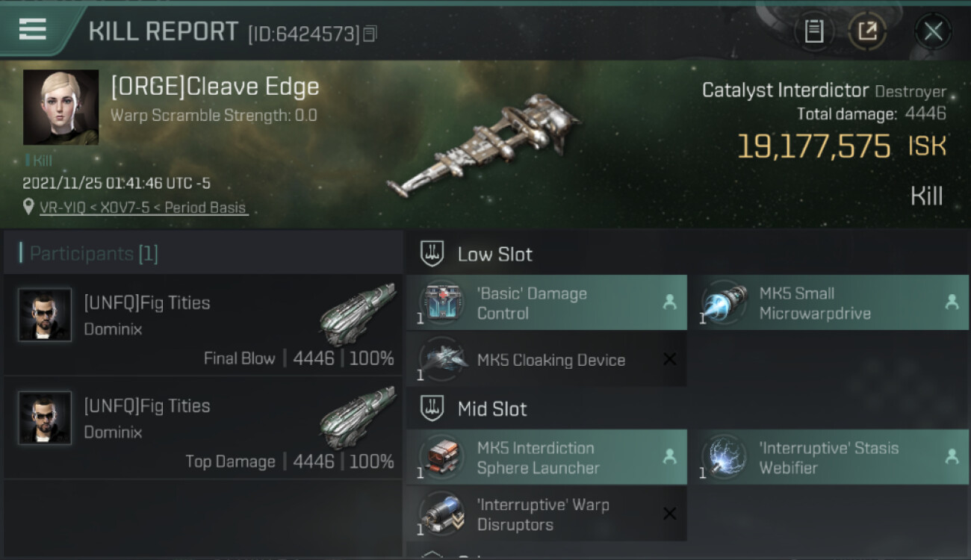Open the VR-YIQ < X0V7-5 < Period Basis link
This screenshot has width=971, height=560.
(143, 208)
